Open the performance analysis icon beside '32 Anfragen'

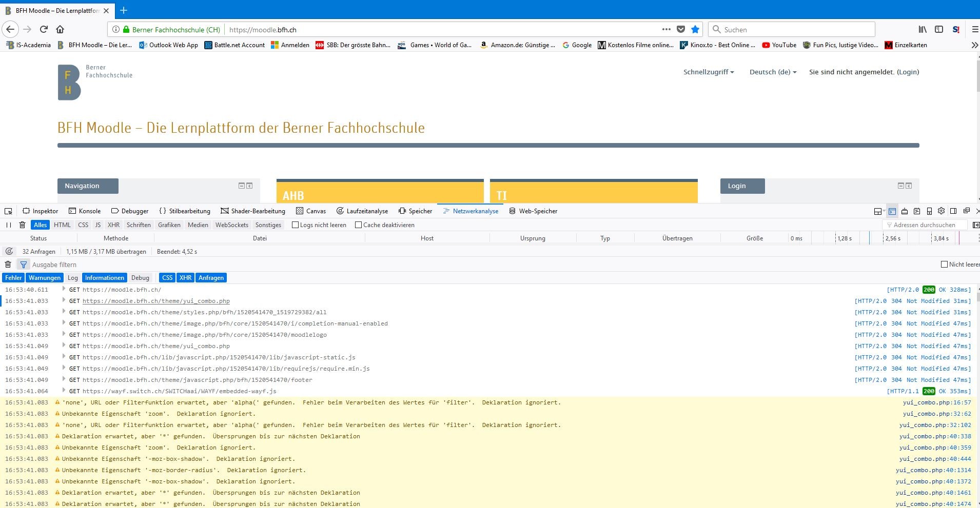[x=9, y=252]
